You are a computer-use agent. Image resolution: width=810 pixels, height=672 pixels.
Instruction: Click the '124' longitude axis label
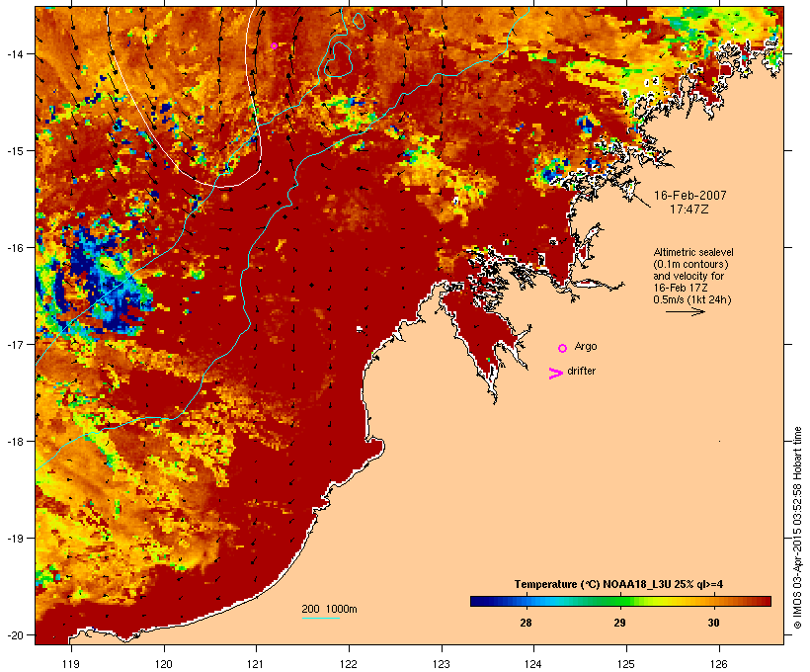tap(533, 664)
